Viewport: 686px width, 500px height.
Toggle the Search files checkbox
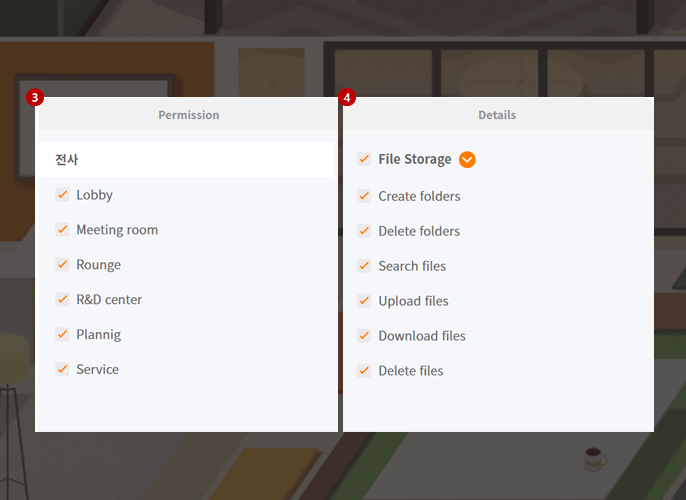(x=364, y=266)
